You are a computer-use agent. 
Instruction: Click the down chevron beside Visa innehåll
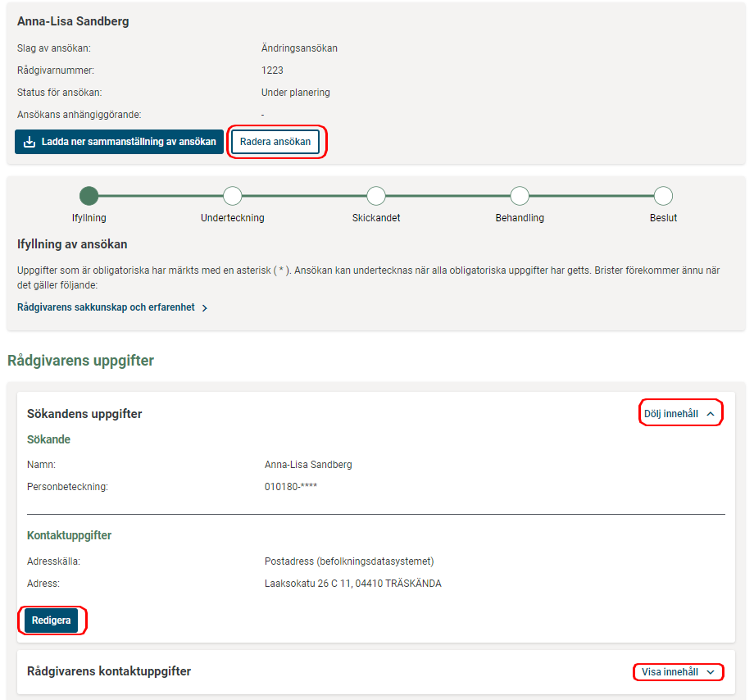tap(711, 672)
